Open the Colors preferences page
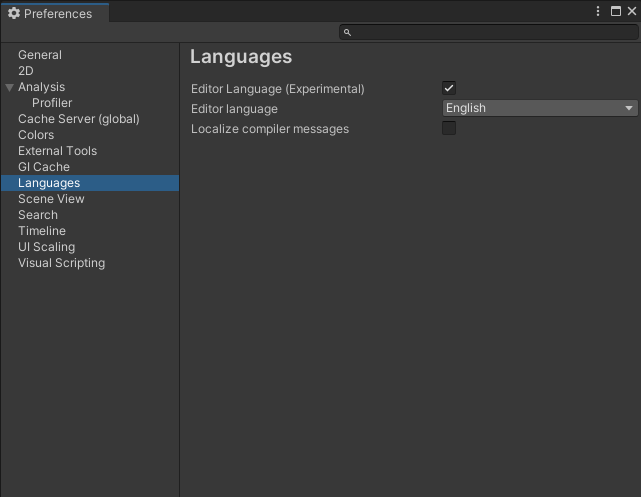The width and height of the screenshot is (641, 497). pyautogui.click(x=36, y=135)
